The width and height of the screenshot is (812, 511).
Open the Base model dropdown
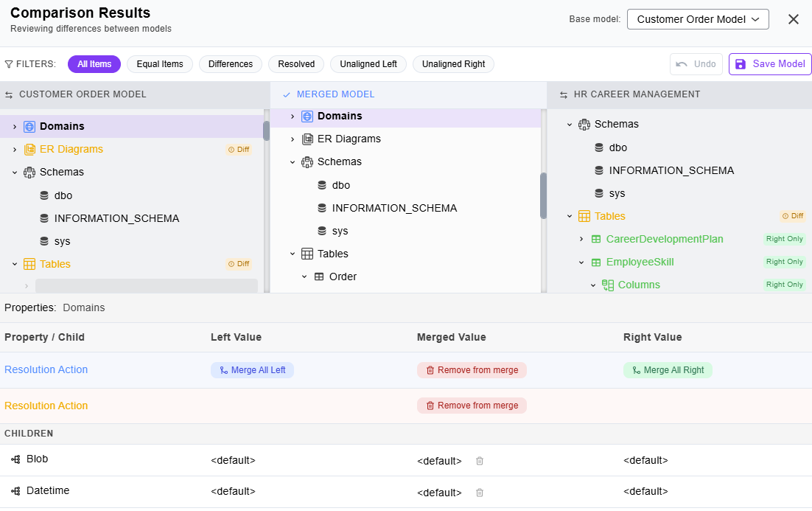click(698, 19)
